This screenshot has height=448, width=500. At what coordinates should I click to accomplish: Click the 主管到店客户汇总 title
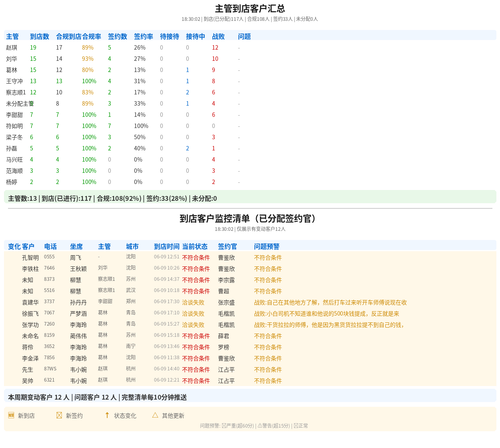click(250, 8)
